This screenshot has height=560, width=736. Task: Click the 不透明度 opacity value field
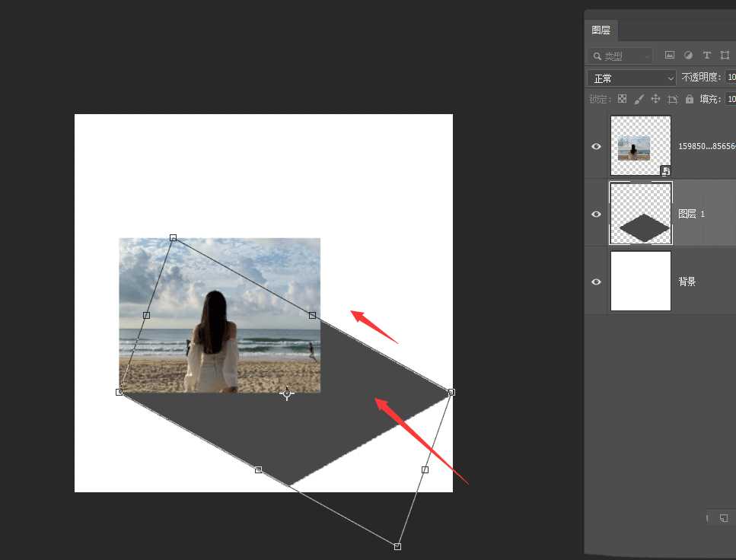click(x=730, y=78)
